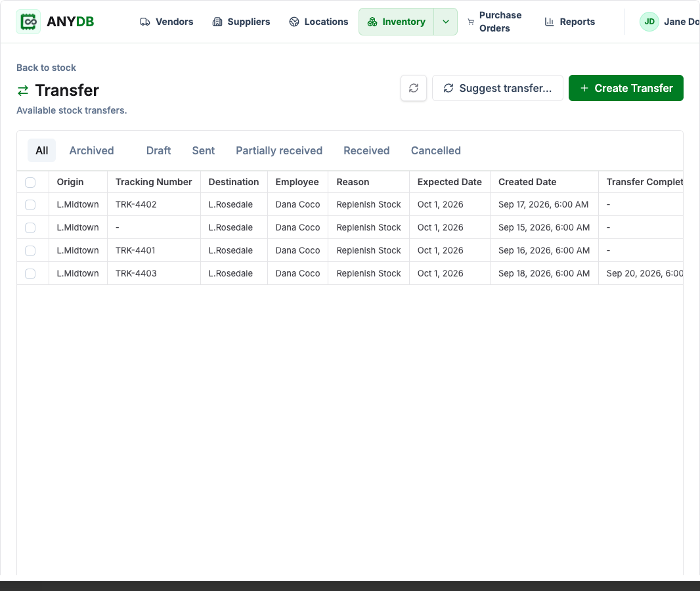Screen dimensions: 700x591
Task: Select the All tab
Action: (x=42, y=150)
